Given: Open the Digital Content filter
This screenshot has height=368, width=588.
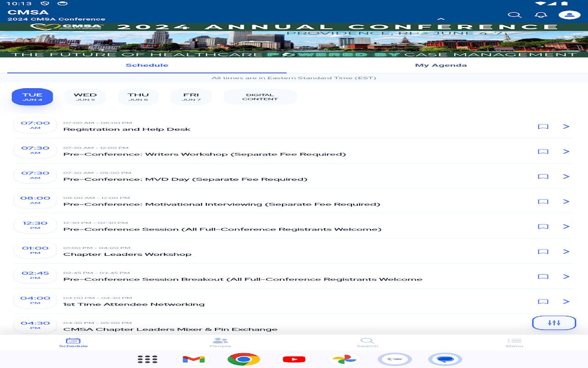Looking at the screenshot, I should click(x=260, y=97).
